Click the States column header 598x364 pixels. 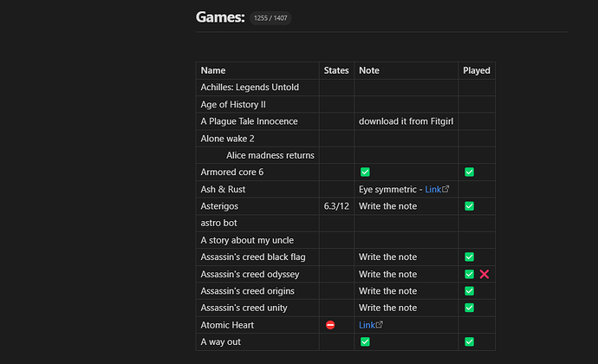click(336, 70)
